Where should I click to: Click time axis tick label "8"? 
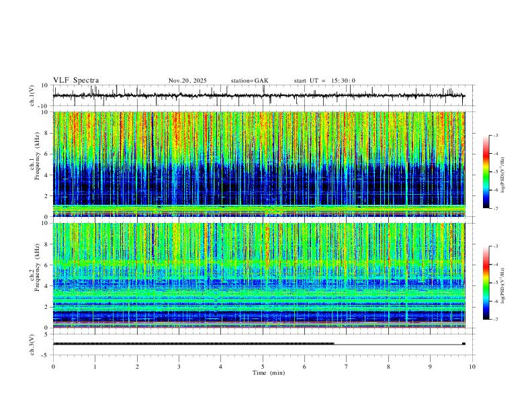pos(388,367)
